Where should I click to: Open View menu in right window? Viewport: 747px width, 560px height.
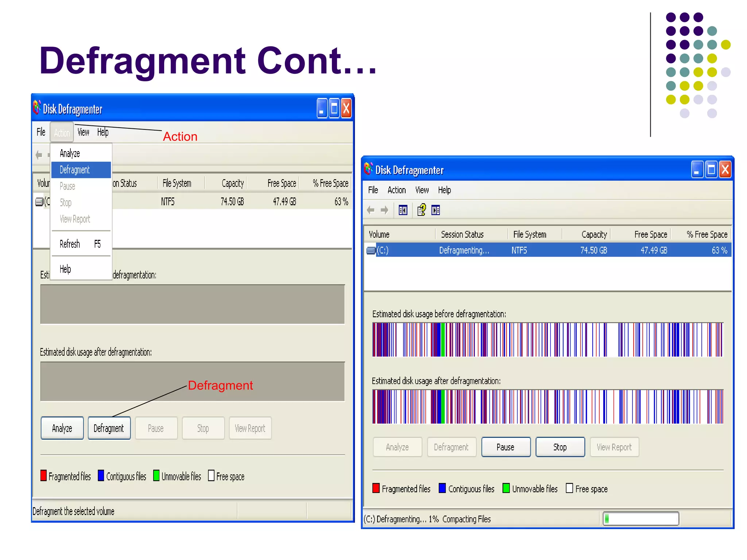[x=422, y=190]
